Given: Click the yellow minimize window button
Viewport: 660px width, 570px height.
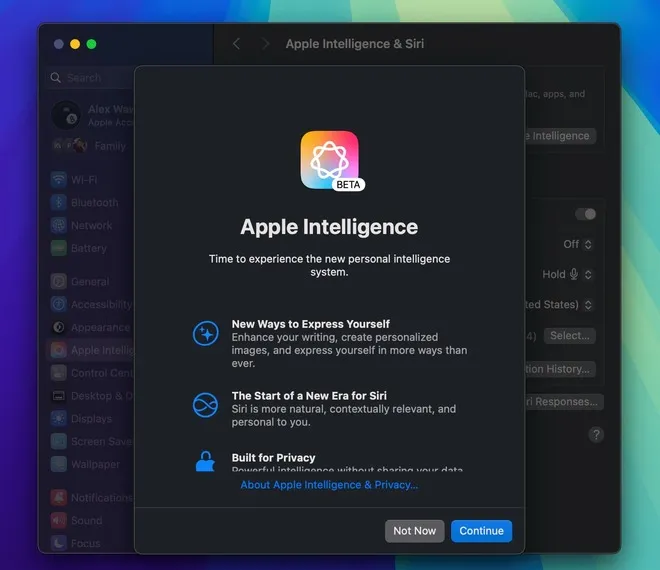Looking at the screenshot, I should [75, 44].
